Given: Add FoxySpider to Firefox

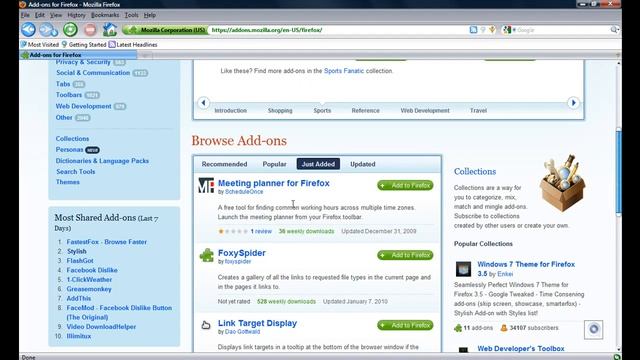Looking at the screenshot, I should [405, 255].
